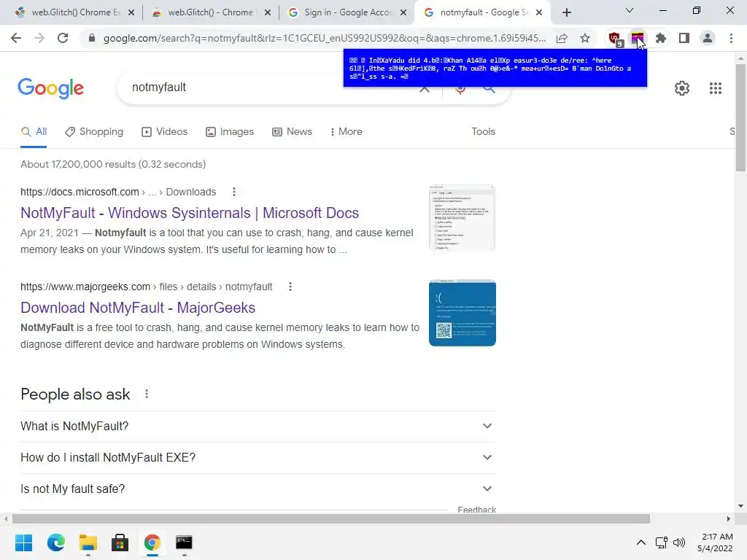Screen dimensions: 747x560
Task: Select the Videos search filter
Action: tap(164, 132)
